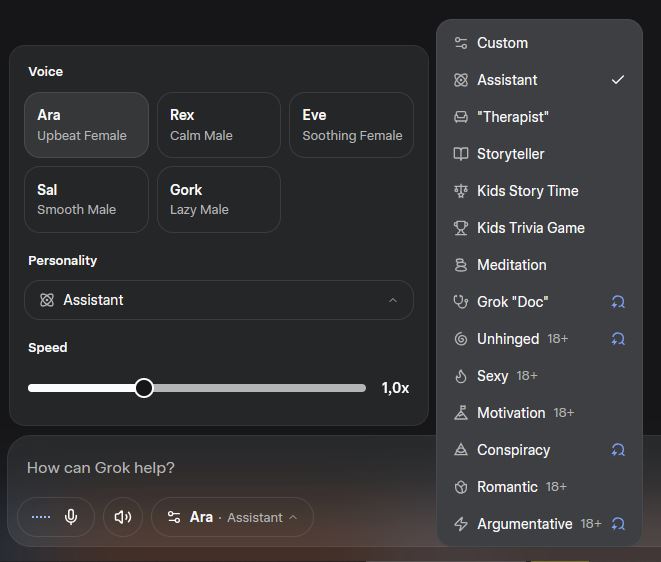
Task: Pick the Argumentative 18+ personality
Action: pyautogui.click(x=540, y=524)
